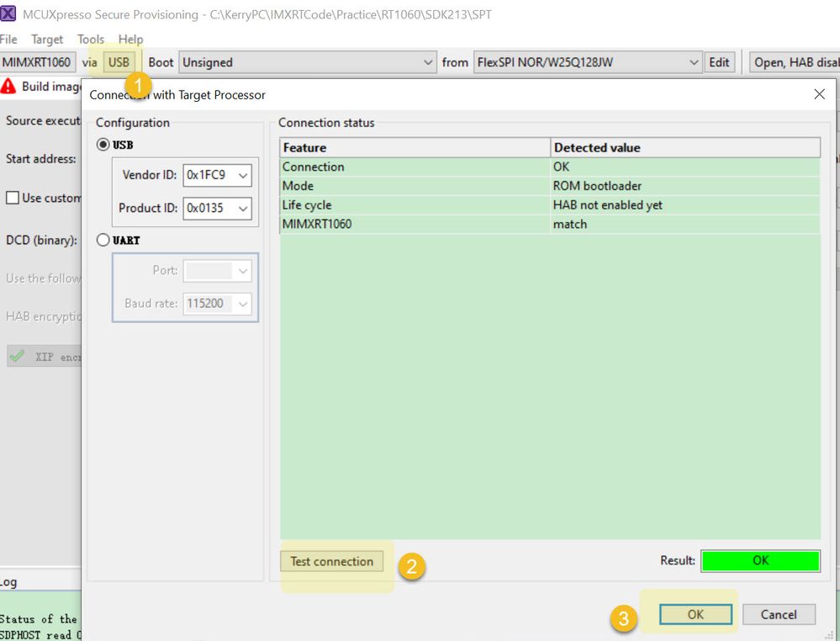The width and height of the screenshot is (840, 641).
Task: Select the Life cycle row in status table
Action: 550,205
